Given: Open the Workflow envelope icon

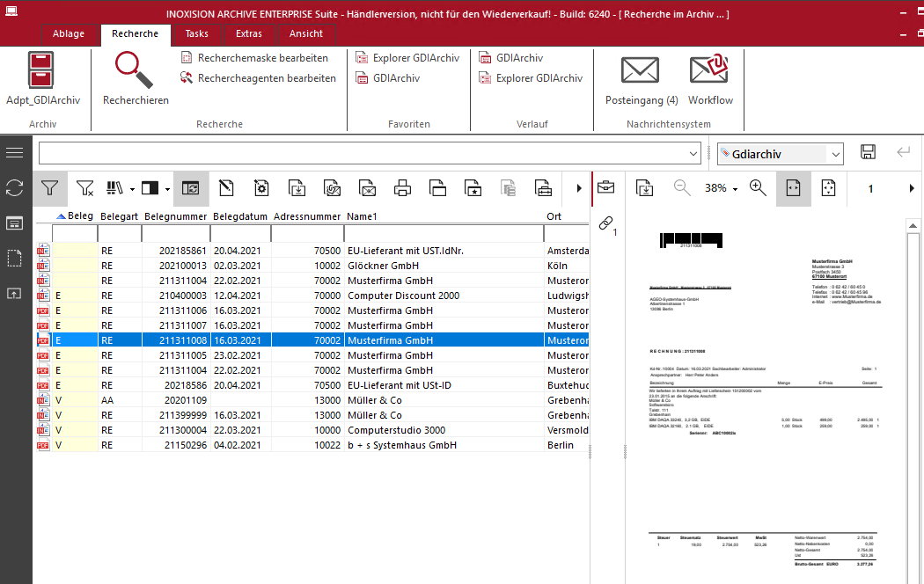Looking at the screenshot, I should [709, 70].
